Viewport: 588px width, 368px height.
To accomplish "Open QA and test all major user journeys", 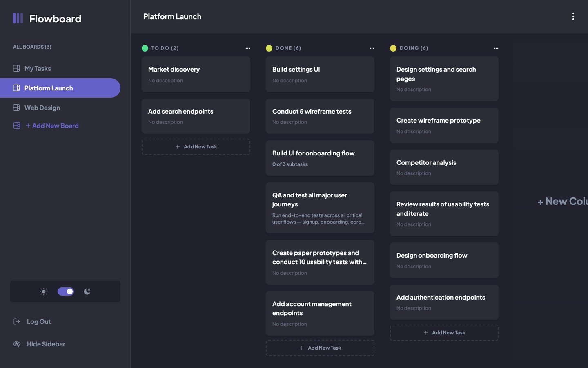I will pos(320,208).
